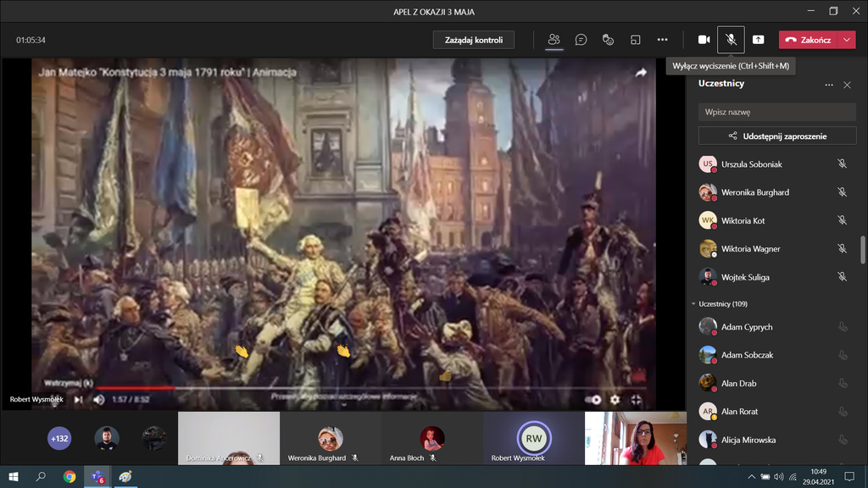Click the share content tray icon

758,40
